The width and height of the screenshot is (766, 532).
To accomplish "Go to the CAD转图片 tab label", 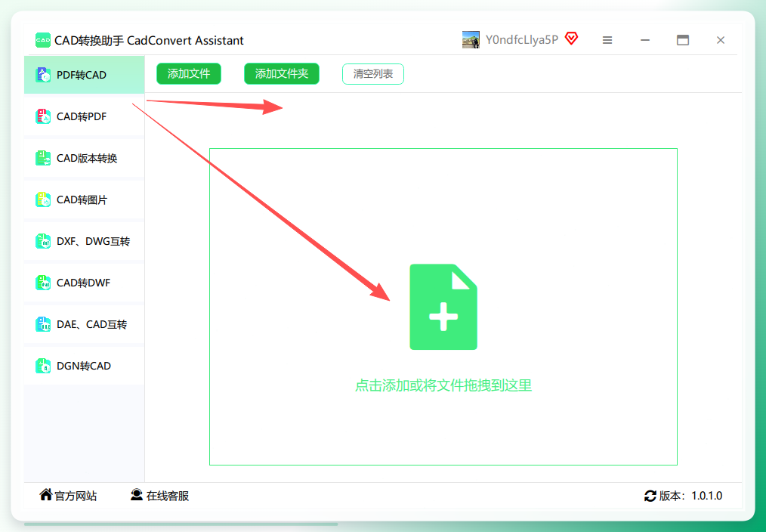I will [x=82, y=199].
